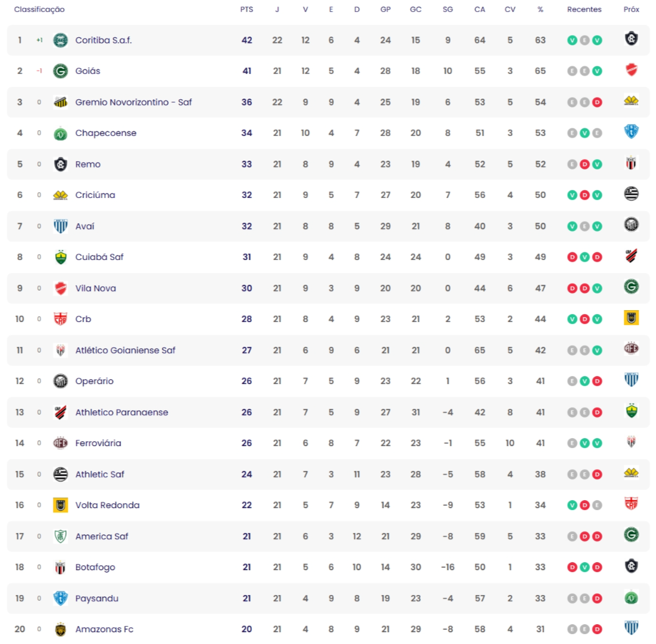Sort table by PTS column header
The image size is (656, 644).
coord(246,9)
